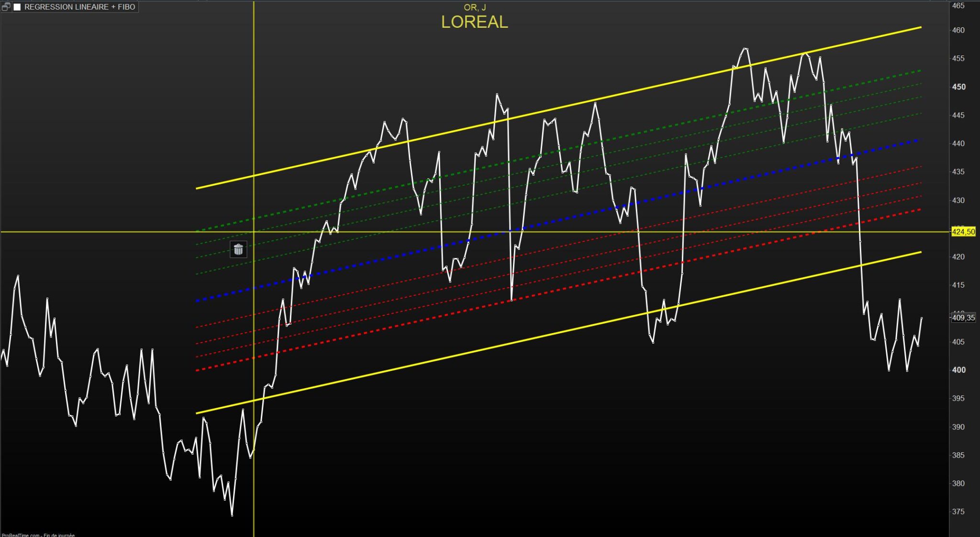Click the 409,35 last price label
Screen dimensions: 980x537
click(x=963, y=318)
